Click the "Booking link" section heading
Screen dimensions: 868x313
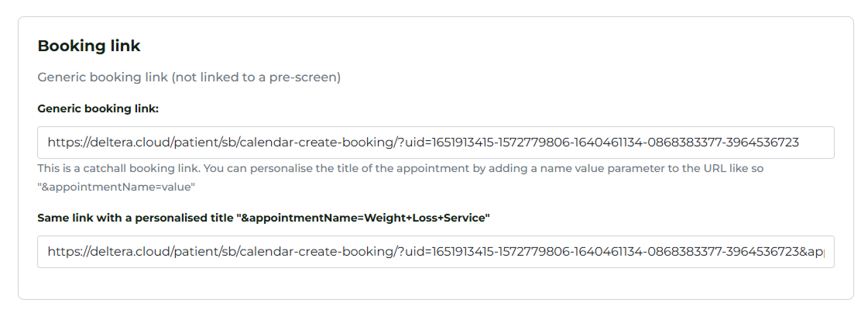click(89, 46)
